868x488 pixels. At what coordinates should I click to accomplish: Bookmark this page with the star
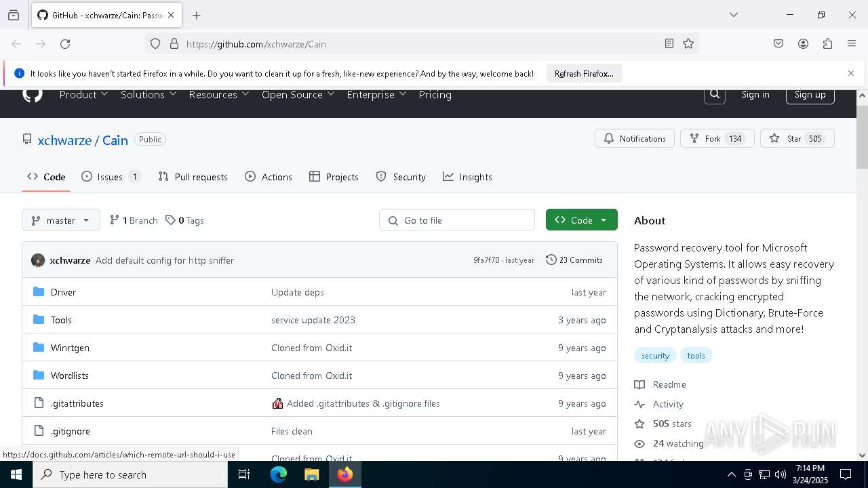[688, 44]
